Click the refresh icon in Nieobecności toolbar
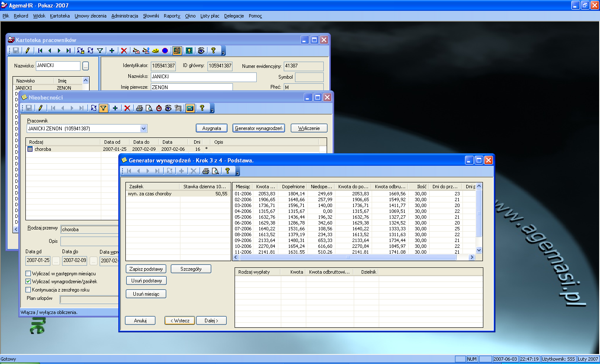600x364 pixels. [94, 108]
